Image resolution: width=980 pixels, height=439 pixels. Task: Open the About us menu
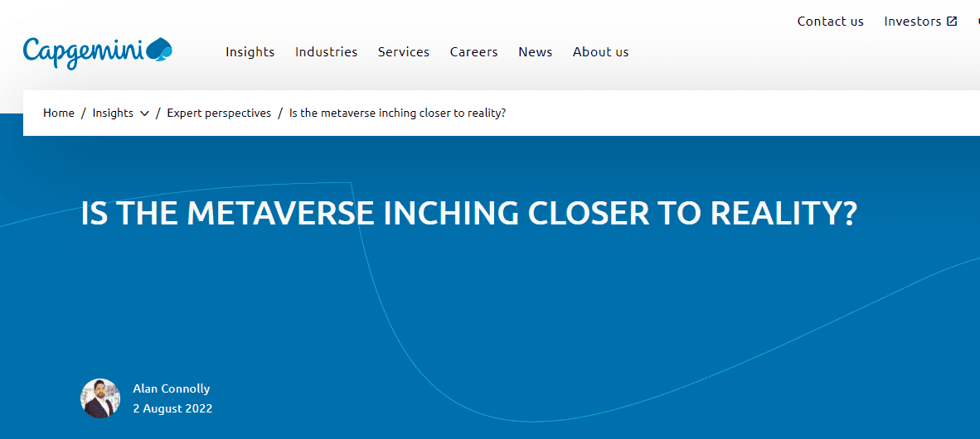click(x=600, y=52)
